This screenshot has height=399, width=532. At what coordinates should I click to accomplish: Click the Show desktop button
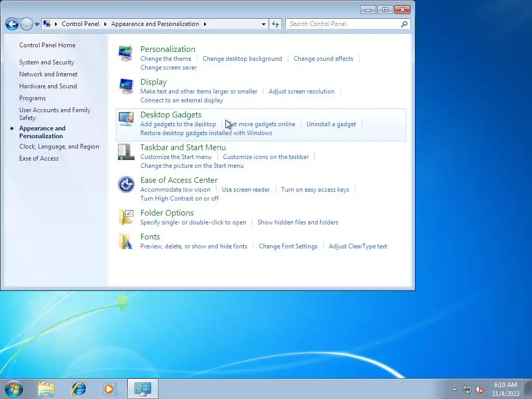coord(528,389)
